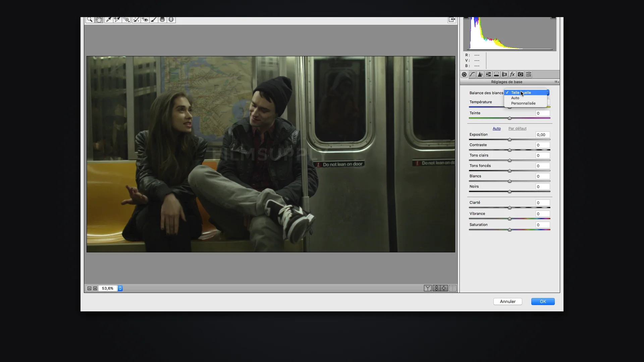Click the Par défaut link
Image resolution: width=644 pixels, height=362 pixels.
tap(517, 128)
